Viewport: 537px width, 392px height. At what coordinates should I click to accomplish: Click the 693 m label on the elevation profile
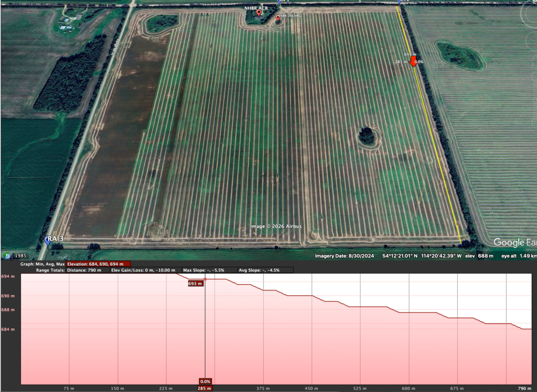click(x=195, y=284)
